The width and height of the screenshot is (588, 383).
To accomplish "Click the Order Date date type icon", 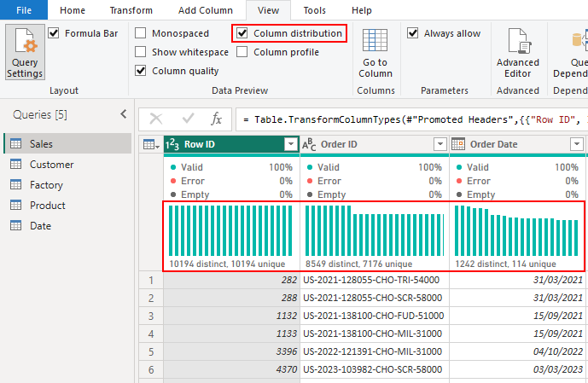I will (x=458, y=144).
